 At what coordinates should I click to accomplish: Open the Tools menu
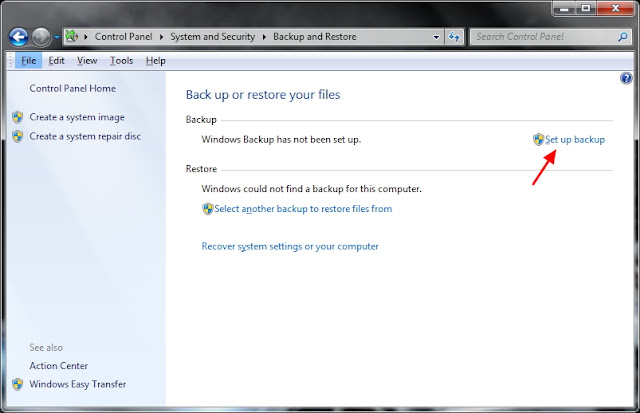tap(122, 61)
